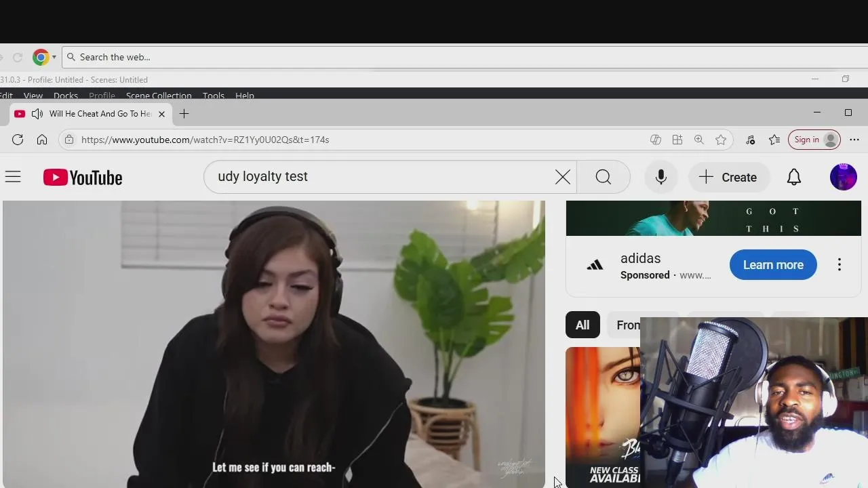The image size is (868, 488).
Task: Start voice search with the microphone
Action: [661, 177]
